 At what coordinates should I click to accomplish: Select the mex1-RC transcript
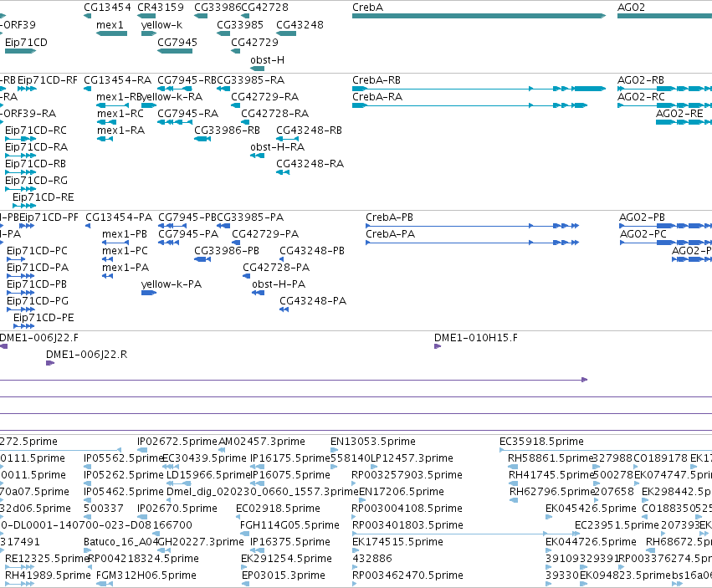coord(107,122)
